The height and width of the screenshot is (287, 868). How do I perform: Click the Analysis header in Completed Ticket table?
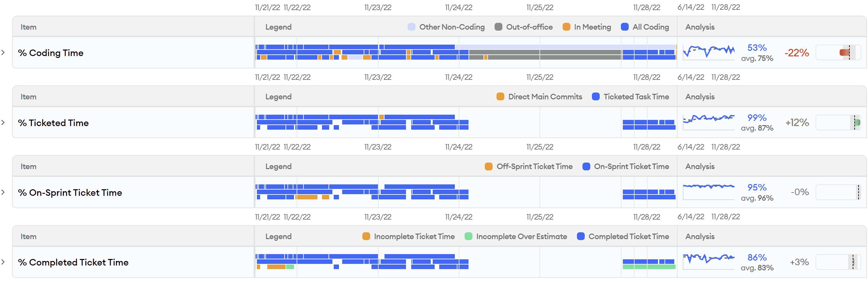700,237
